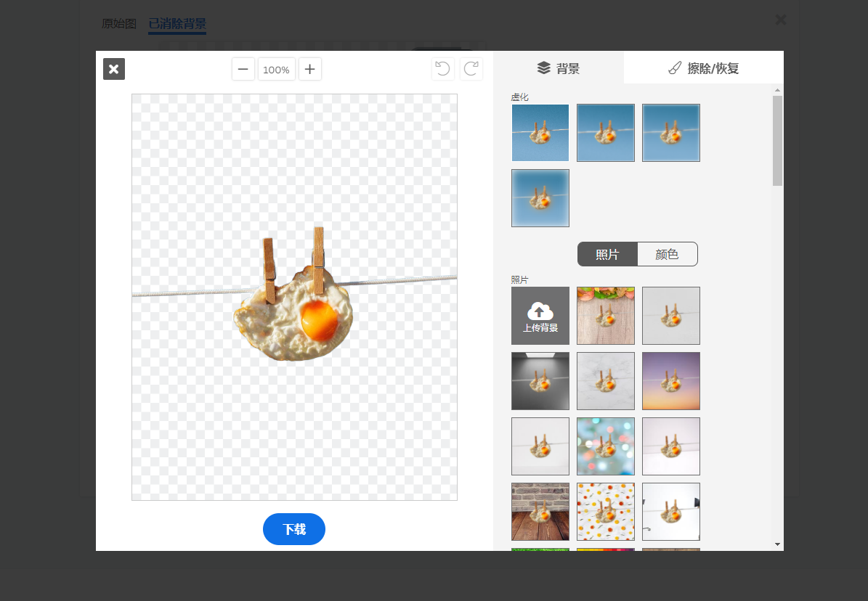868x601 pixels.
Task: Apply the soft pink-white background
Action: click(x=671, y=446)
